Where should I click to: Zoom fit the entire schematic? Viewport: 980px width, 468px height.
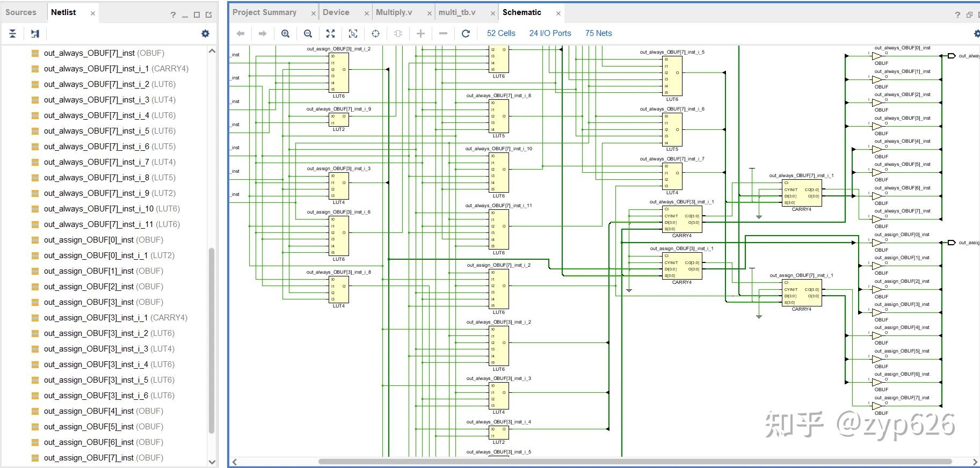tap(330, 33)
